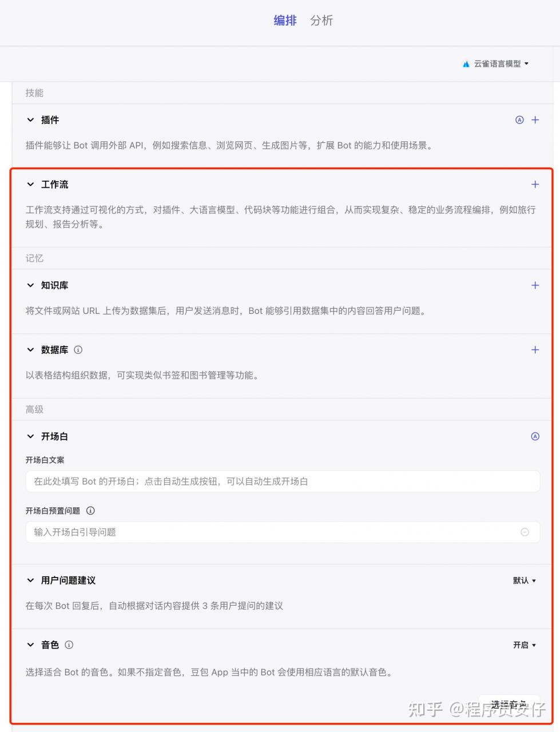Open the info icon next to 开场白预置问题
Image resolution: width=560 pixels, height=732 pixels.
coord(90,511)
